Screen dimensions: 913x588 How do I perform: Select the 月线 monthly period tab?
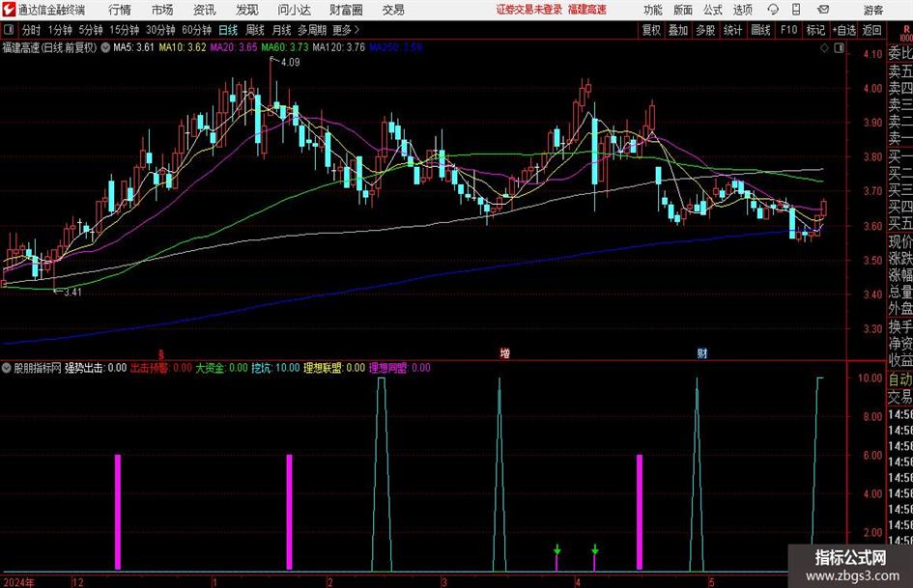[x=281, y=30]
